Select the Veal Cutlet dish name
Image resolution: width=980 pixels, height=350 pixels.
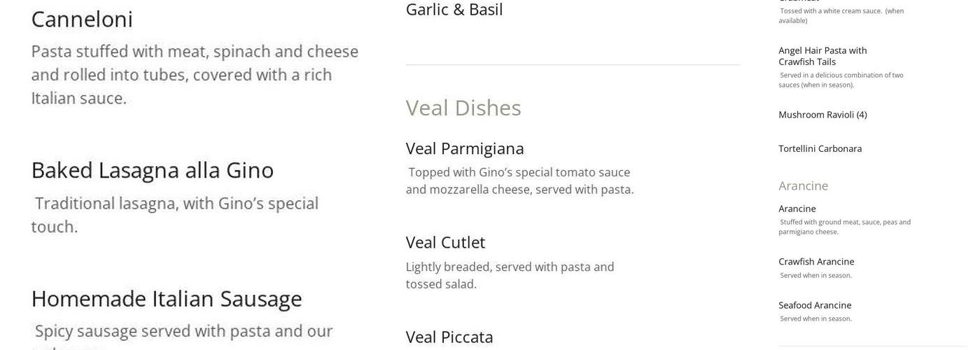point(445,242)
